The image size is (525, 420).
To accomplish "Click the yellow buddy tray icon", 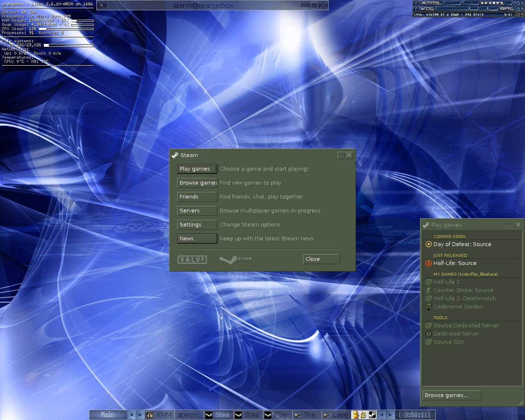I will click(x=356, y=415).
